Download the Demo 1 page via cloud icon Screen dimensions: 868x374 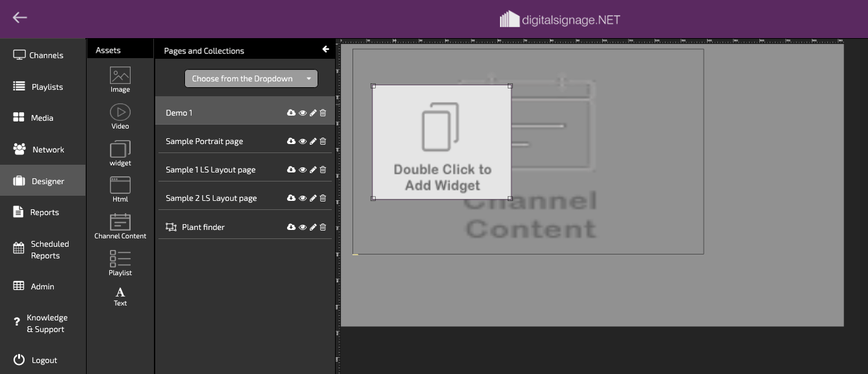(x=291, y=113)
